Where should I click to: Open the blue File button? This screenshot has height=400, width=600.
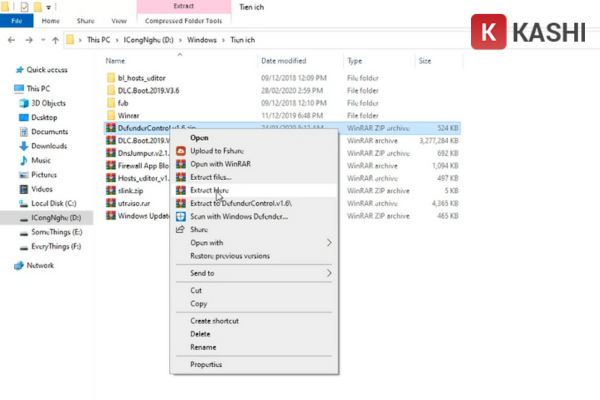pos(17,19)
